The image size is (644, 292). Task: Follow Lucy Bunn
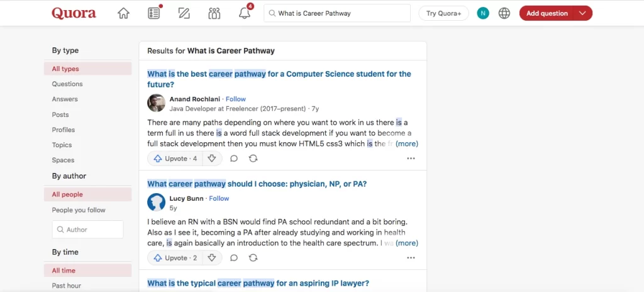pos(219,198)
